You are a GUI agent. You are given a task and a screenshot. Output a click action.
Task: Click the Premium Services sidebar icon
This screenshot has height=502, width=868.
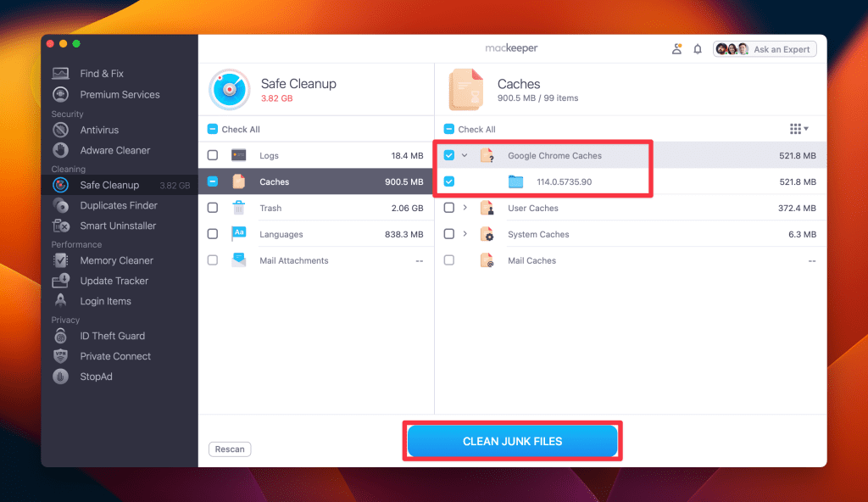point(60,94)
